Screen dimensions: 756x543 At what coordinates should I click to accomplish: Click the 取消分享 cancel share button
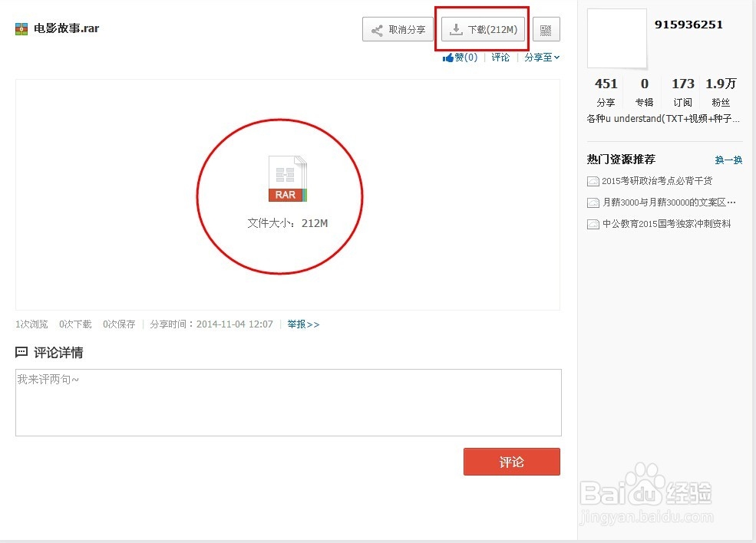tap(398, 30)
